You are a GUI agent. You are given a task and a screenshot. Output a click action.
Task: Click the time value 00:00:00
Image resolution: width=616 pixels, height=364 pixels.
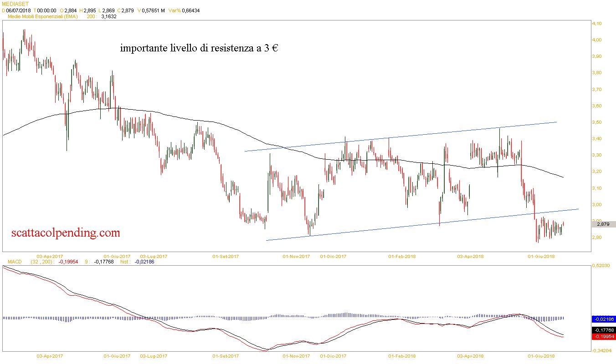46,10
